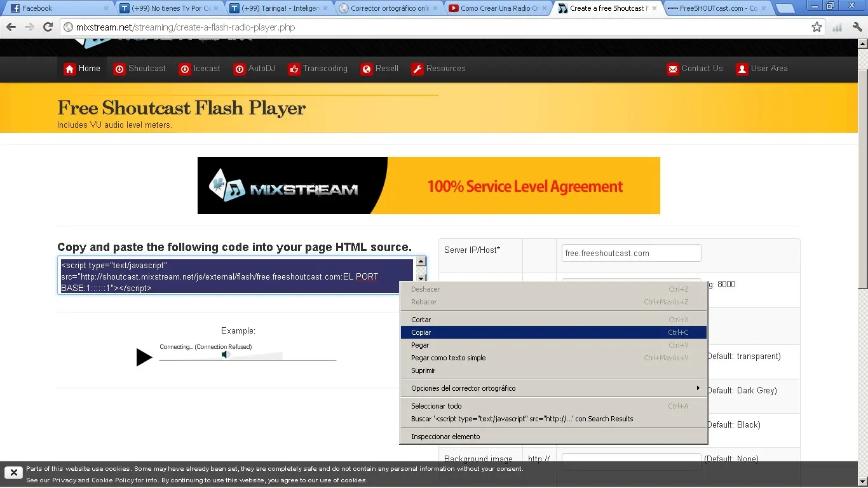The height and width of the screenshot is (488, 868).
Task: Bookmark this page with the star icon
Action: (x=817, y=27)
